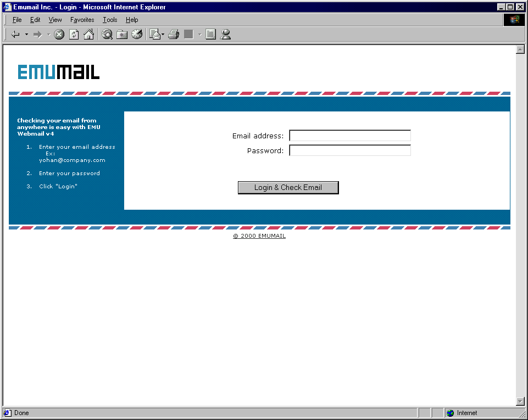Follow the © 2000 EMUMAIL link
Viewport: 528px width, 420px height.
(259, 236)
